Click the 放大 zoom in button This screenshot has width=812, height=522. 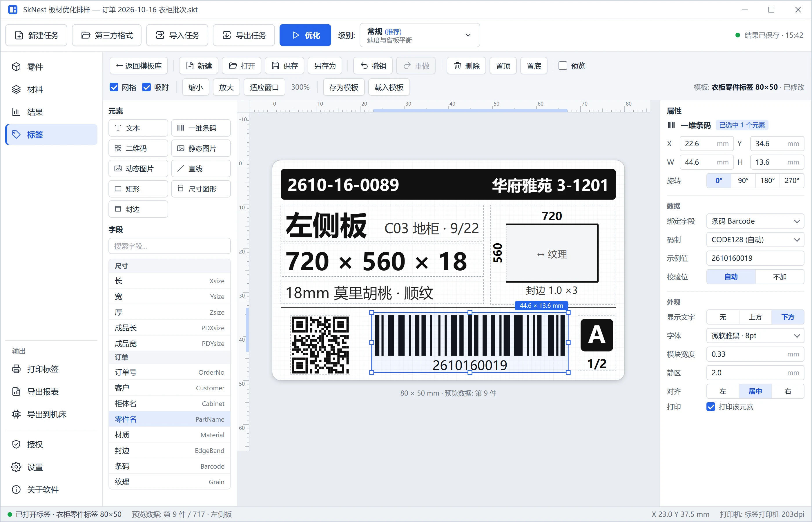click(226, 88)
